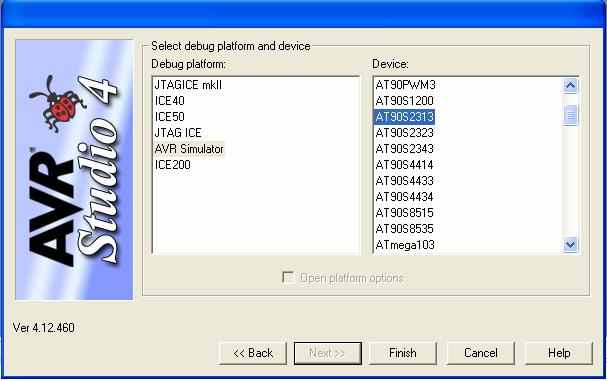This screenshot has height=381, width=607.
Task: Click the Device list scrollbar thumb
Action: pos(570,115)
